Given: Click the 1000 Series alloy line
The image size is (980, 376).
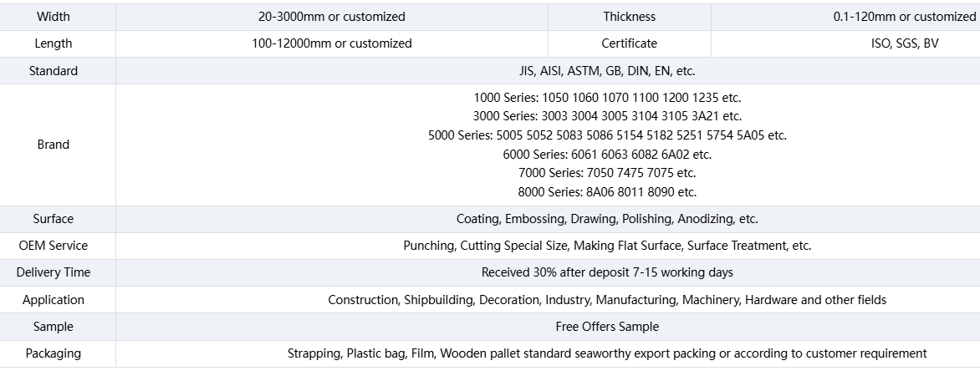Looking at the screenshot, I should pos(607,98).
